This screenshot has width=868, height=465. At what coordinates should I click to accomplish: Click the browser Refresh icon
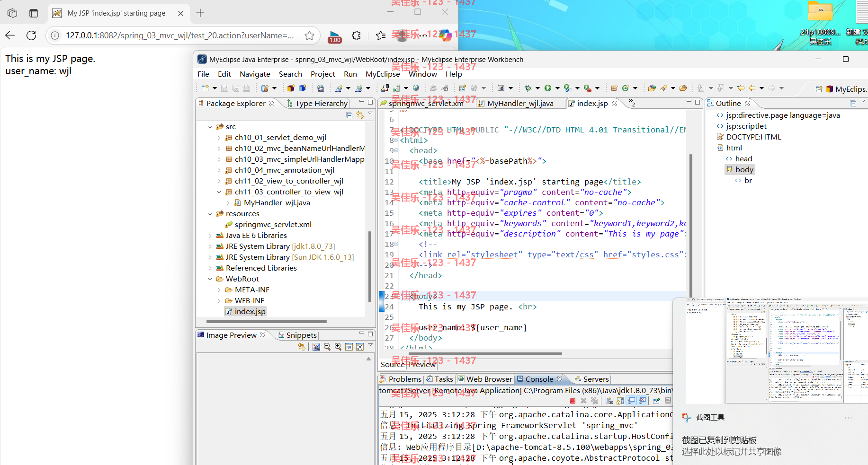tap(31, 35)
